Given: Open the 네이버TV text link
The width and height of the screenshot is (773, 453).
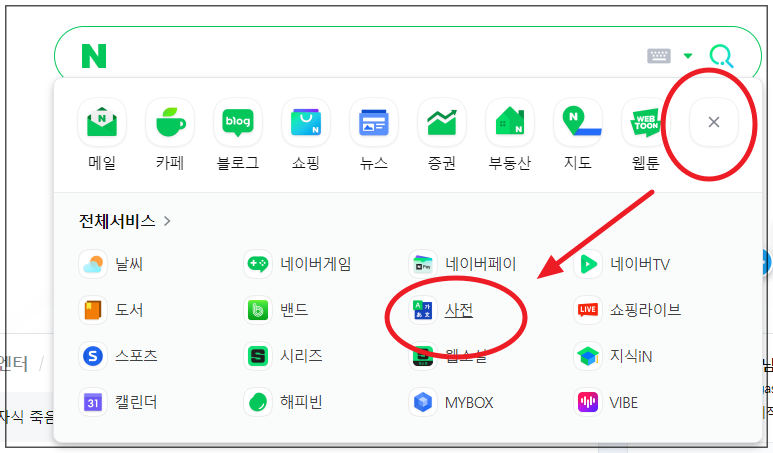Looking at the screenshot, I should coord(640,264).
